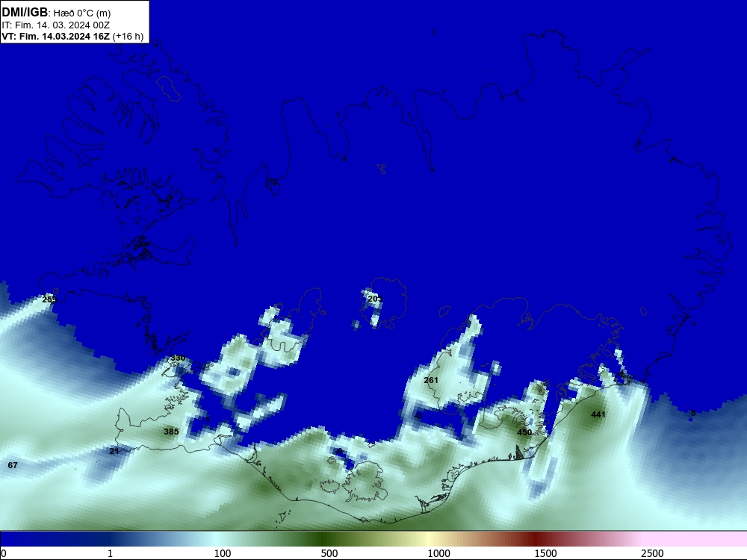Click the 67 value label on the map

(13, 465)
